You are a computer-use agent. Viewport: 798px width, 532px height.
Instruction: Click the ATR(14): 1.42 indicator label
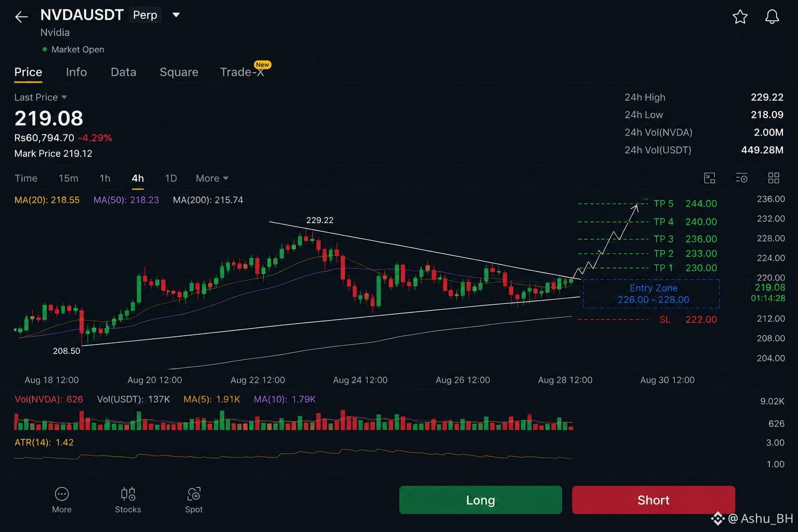coord(44,443)
